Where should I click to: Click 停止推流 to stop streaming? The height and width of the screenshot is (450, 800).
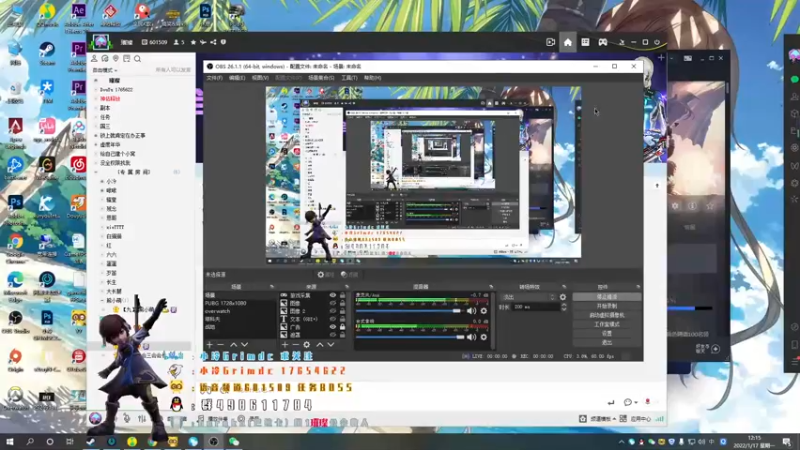tap(607, 297)
